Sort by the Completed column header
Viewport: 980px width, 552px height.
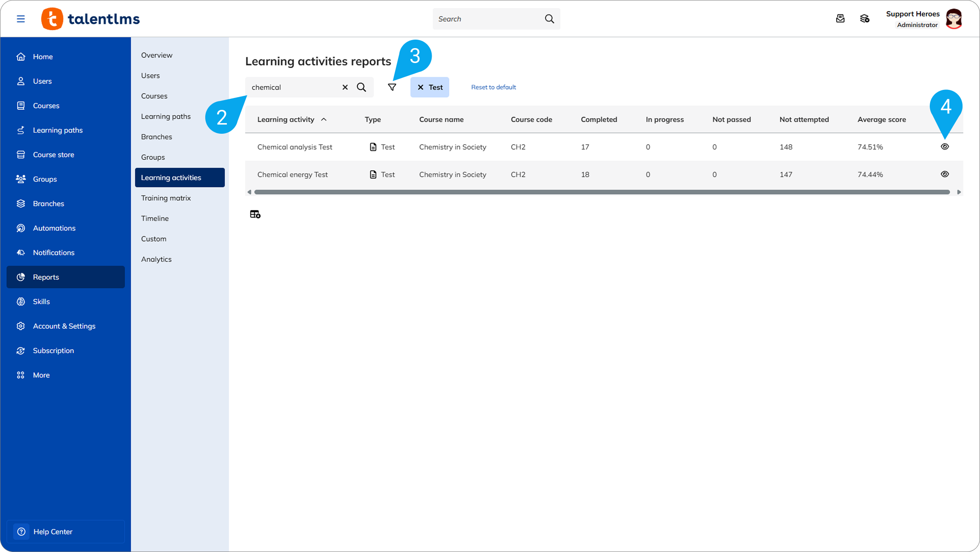599,120
